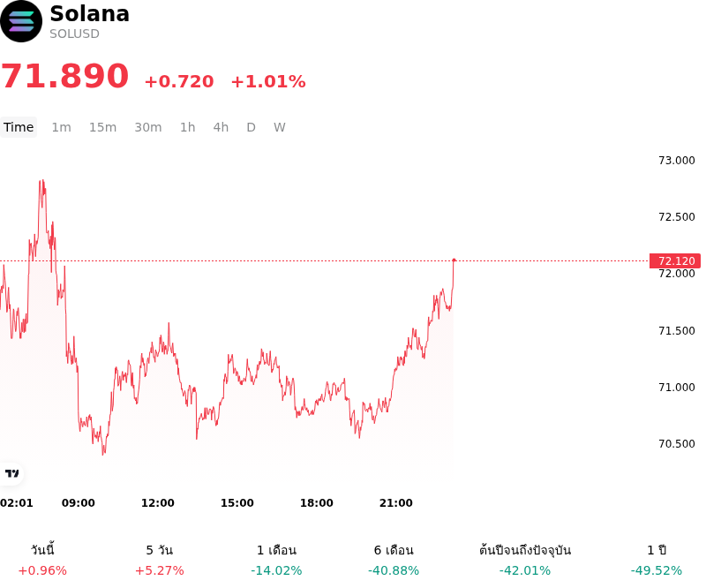706x588 pixels.
Task: Show the 6 เดือน -40.88% range
Action: click(394, 560)
